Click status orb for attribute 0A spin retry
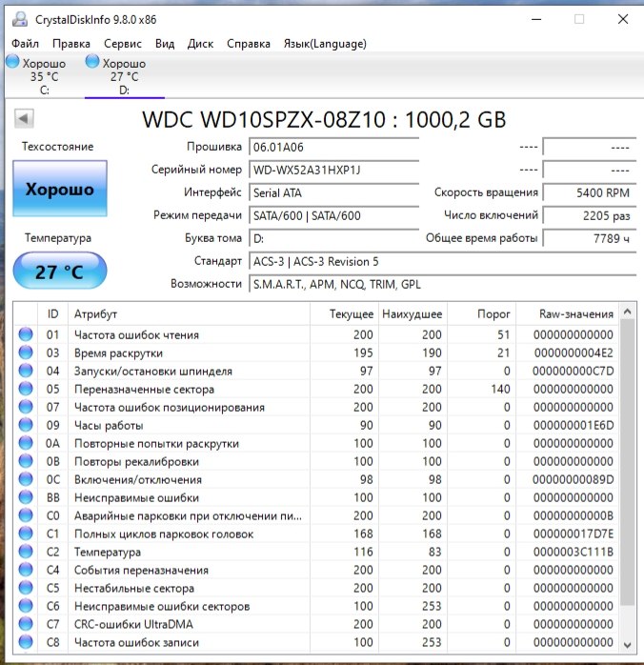The height and width of the screenshot is (665, 644). pos(26,443)
